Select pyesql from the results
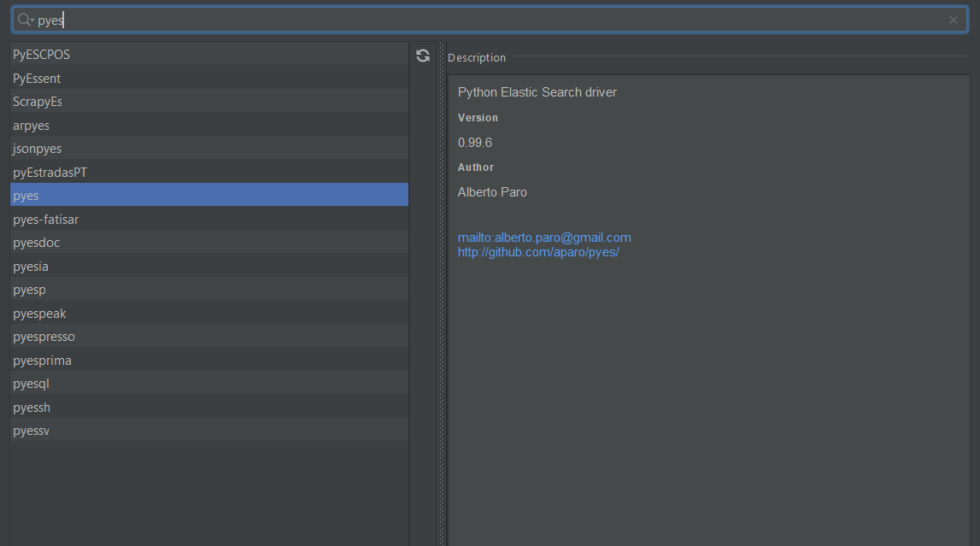Screen dimensions: 980x546 tap(209, 384)
